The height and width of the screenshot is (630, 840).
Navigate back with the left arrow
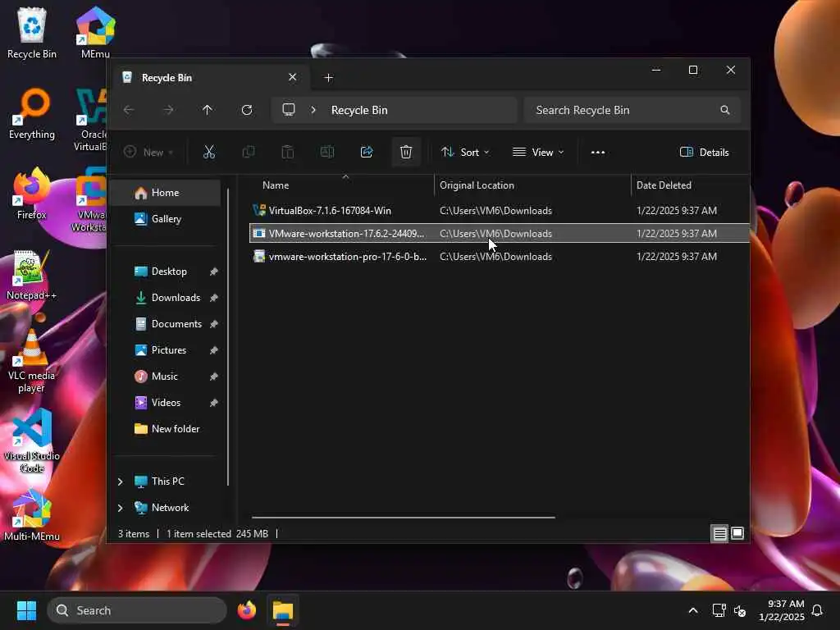point(129,110)
